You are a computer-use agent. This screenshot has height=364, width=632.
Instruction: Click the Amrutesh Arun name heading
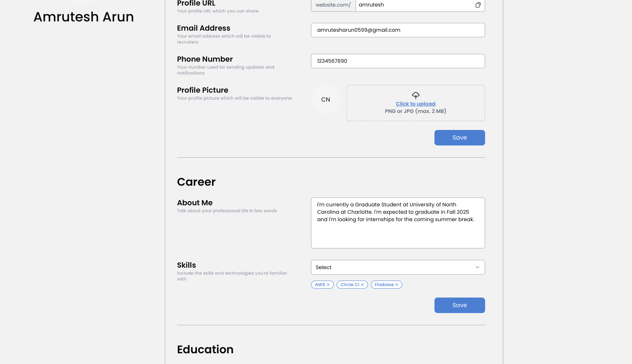[84, 17]
